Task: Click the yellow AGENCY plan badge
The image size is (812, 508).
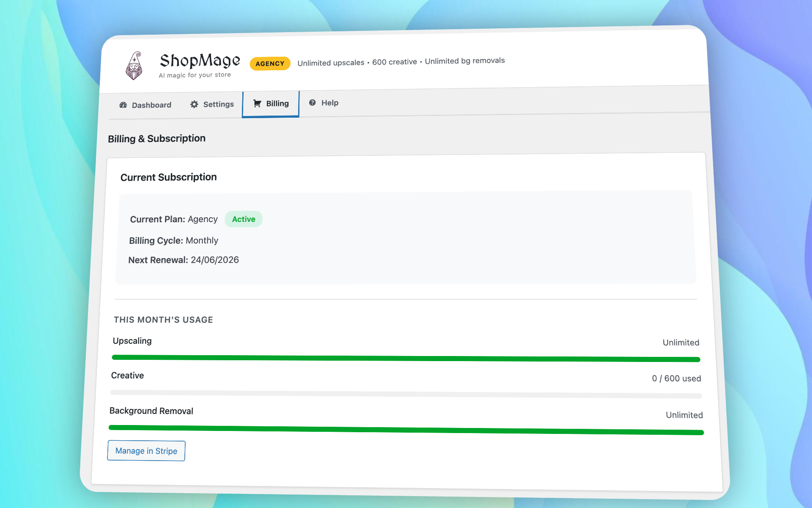Action: point(270,63)
